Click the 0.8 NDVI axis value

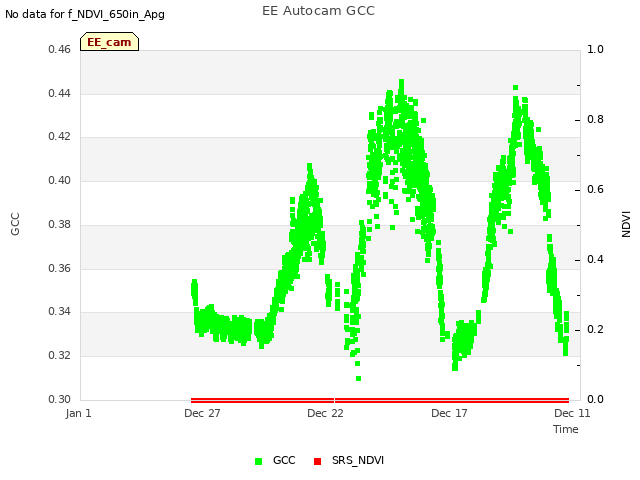click(595, 120)
